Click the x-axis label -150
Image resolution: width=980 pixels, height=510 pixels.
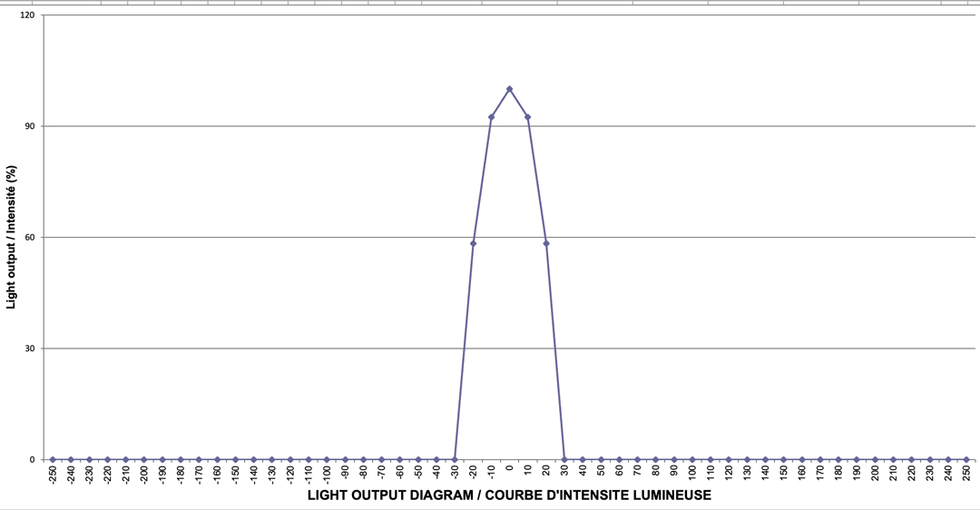click(235, 473)
